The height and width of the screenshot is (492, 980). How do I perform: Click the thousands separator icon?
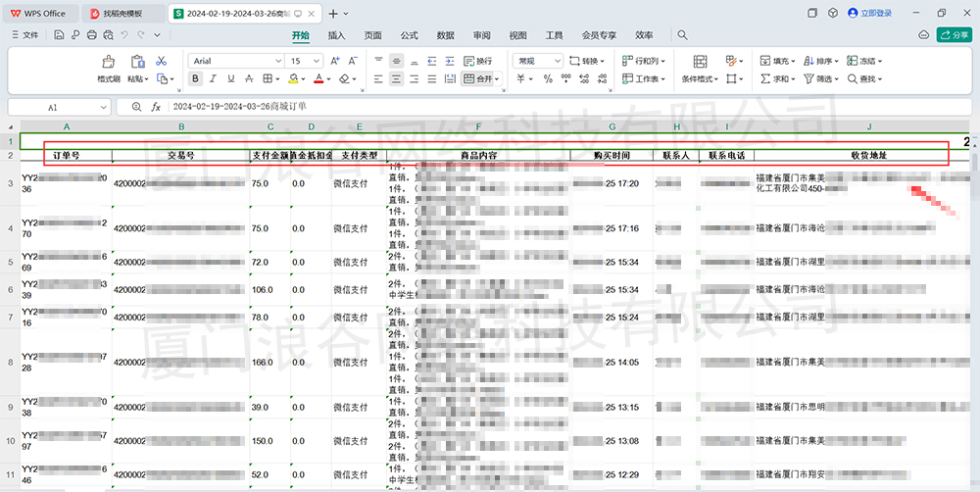coord(565,78)
